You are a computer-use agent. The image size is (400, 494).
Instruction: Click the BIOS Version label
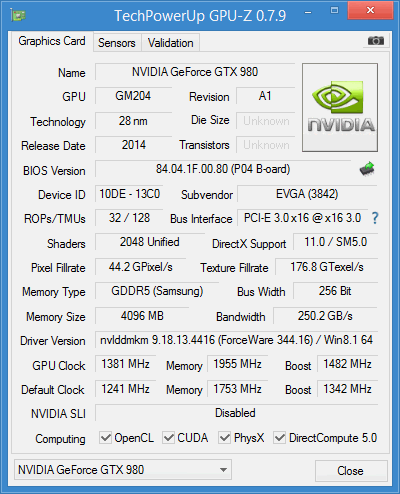point(54,171)
